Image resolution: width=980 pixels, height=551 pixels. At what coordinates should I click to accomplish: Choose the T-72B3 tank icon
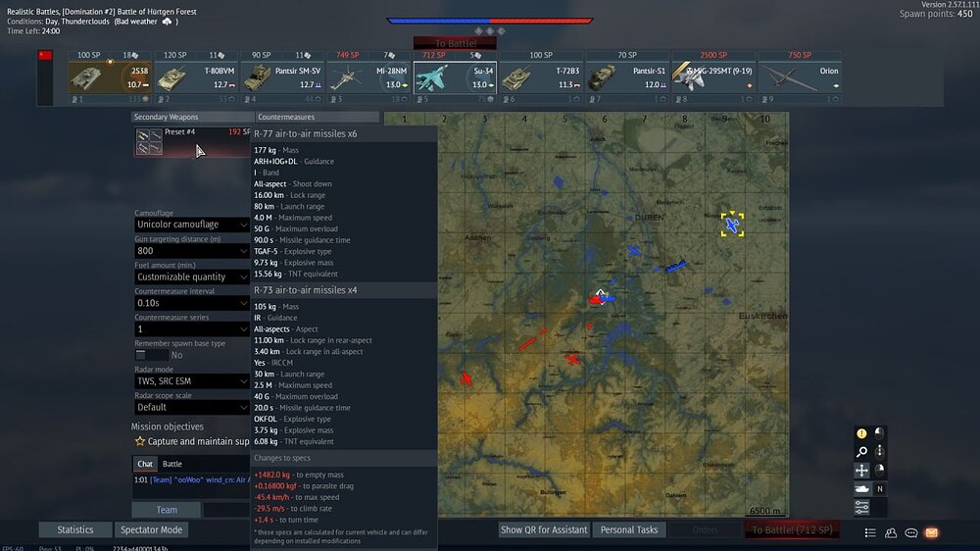pos(516,78)
